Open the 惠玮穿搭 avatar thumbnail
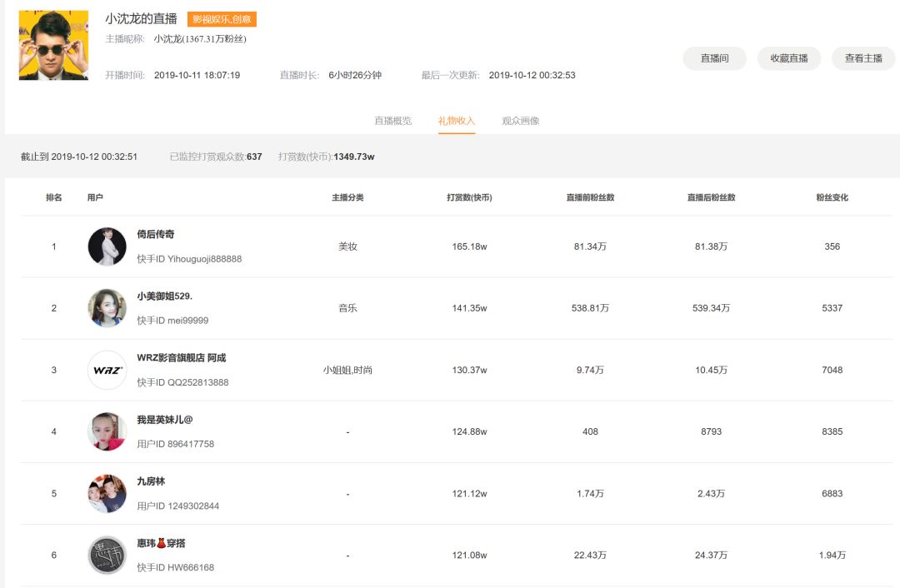 [106, 554]
